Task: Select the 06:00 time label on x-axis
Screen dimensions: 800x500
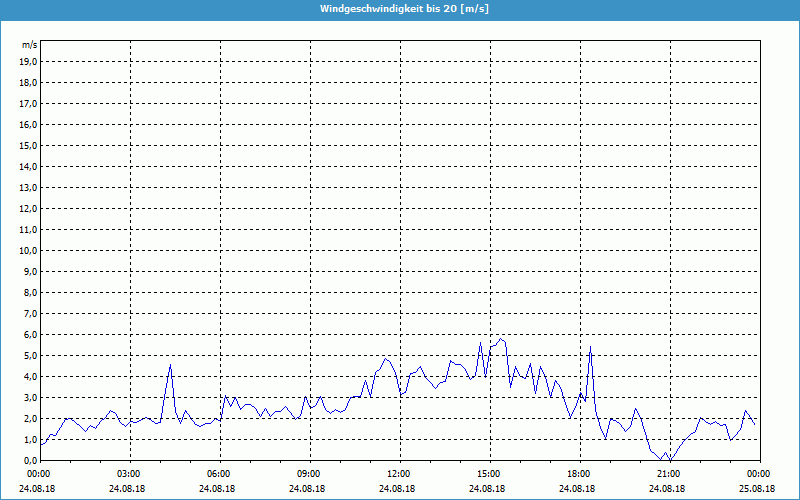Action: (x=219, y=473)
